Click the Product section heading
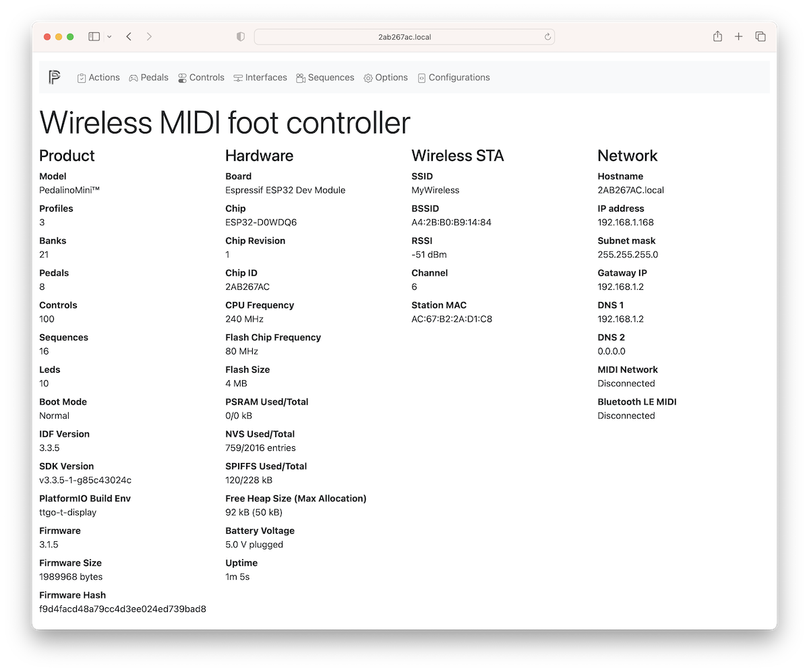Viewport: 809px width, 672px height. coord(67,156)
